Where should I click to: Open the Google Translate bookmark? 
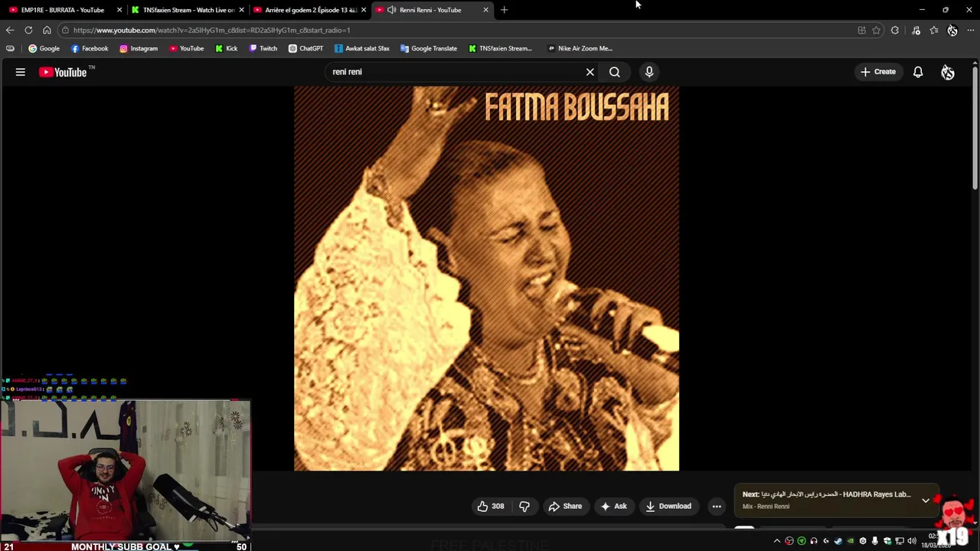click(428, 48)
